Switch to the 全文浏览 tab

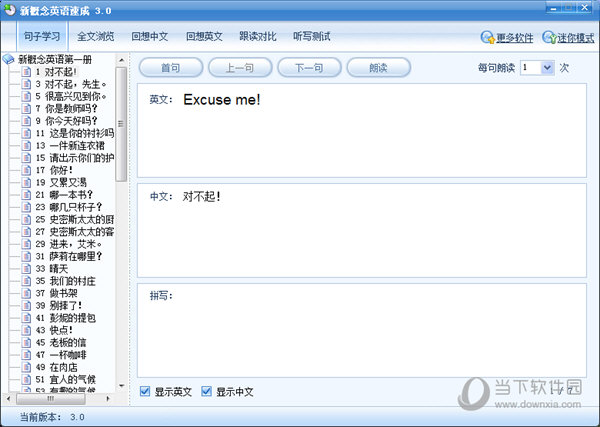tap(96, 36)
